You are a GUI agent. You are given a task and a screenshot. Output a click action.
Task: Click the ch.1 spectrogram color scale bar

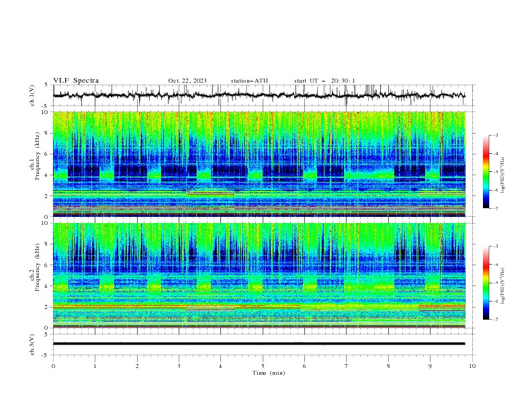point(486,172)
